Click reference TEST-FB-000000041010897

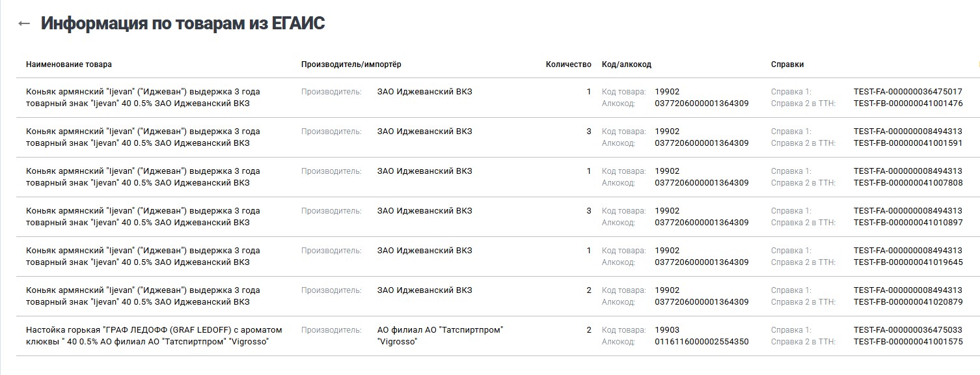point(908,223)
